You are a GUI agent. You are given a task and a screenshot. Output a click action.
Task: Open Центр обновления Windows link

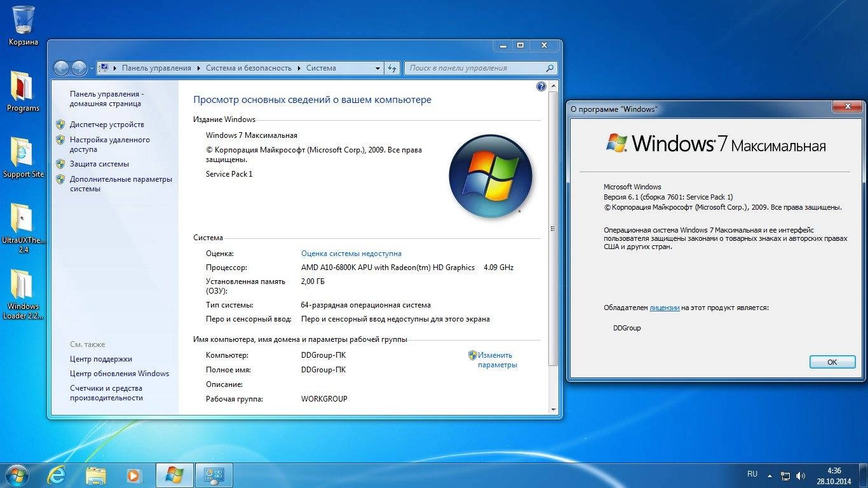click(119, 374)
